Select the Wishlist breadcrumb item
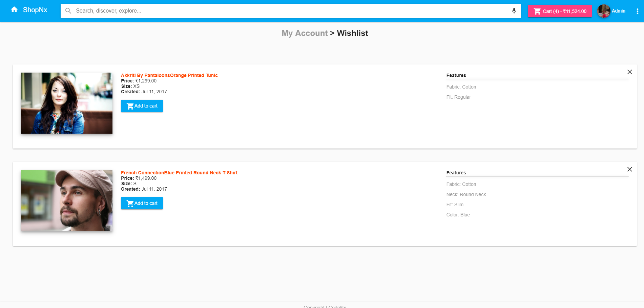Viewport: 644px width, 308px height. pos(352,33)
